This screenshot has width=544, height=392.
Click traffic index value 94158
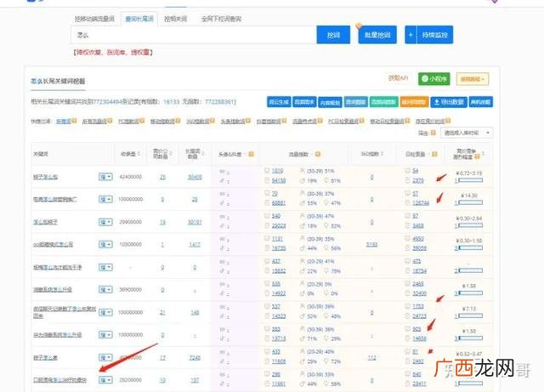click(x=279, y=180)
